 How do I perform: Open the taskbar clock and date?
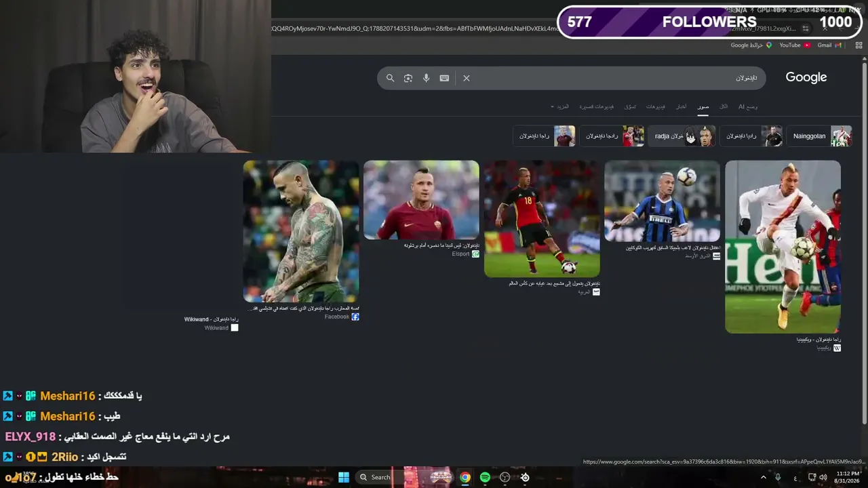point(848,477)
